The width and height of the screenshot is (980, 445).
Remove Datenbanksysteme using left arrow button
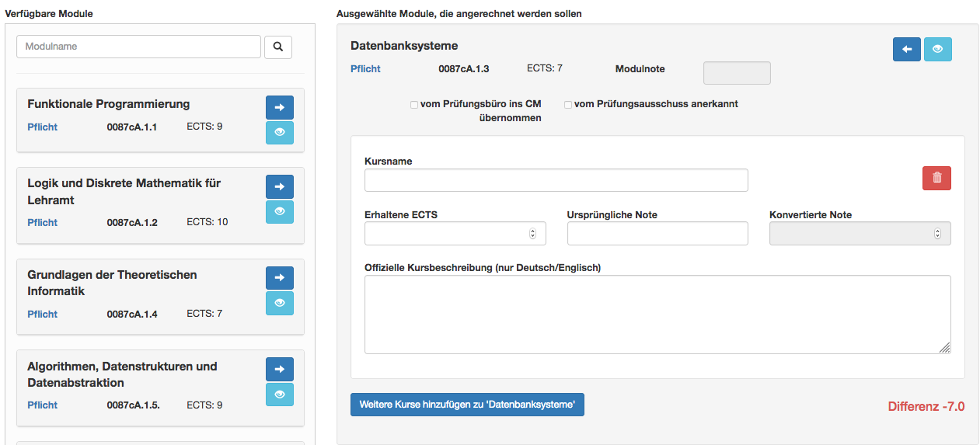coord(907,49)
